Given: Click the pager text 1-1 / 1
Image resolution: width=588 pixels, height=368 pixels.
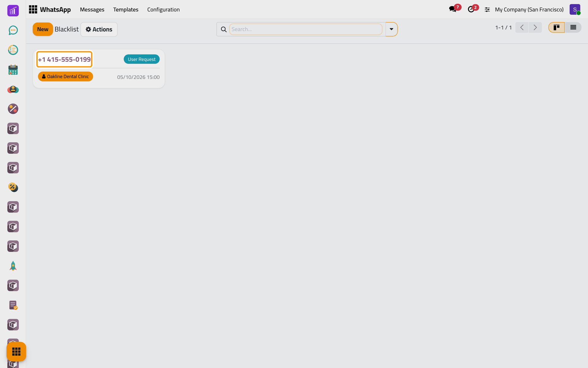Looking at the screenshot, I should (503, 28).
